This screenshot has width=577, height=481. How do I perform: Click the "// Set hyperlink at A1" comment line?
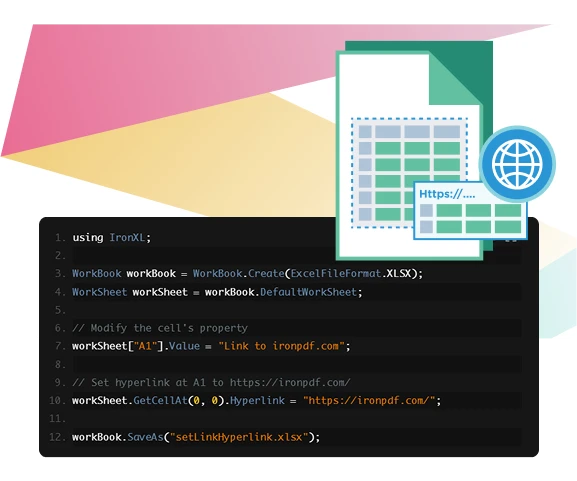pyautogui.click(x=211, y=382)
